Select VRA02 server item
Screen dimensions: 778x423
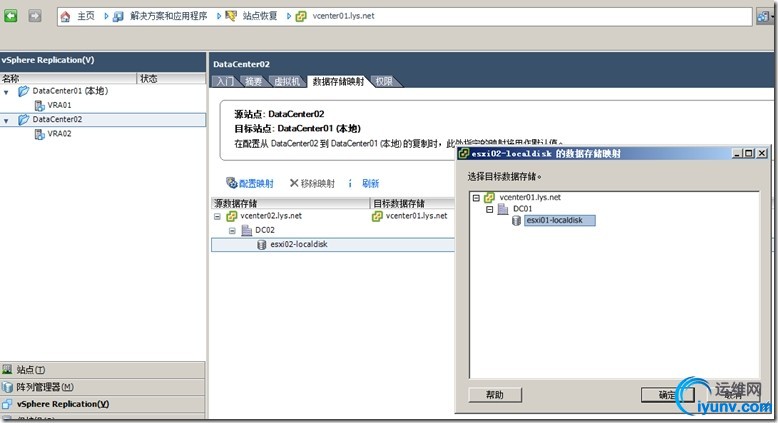point(59,133)
